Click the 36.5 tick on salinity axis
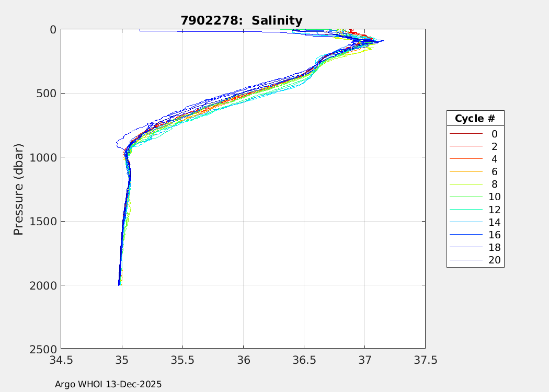 pyautogui.click(x=304, y=360)
